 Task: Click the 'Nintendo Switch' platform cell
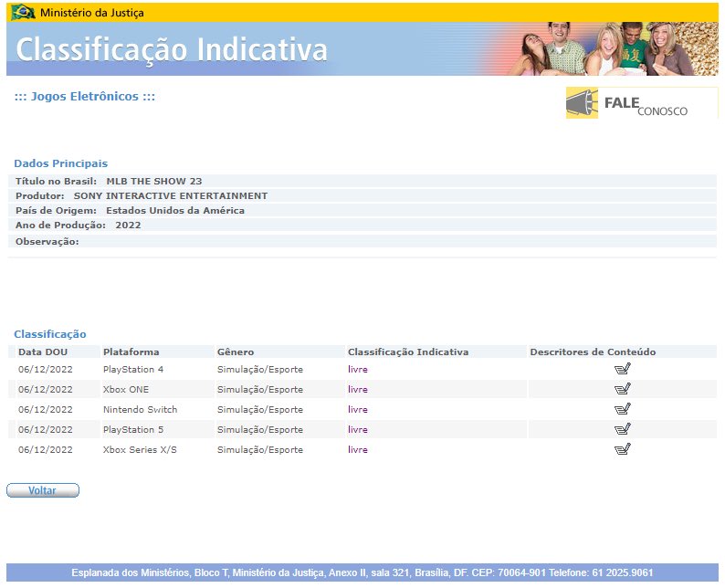(140, 410)
